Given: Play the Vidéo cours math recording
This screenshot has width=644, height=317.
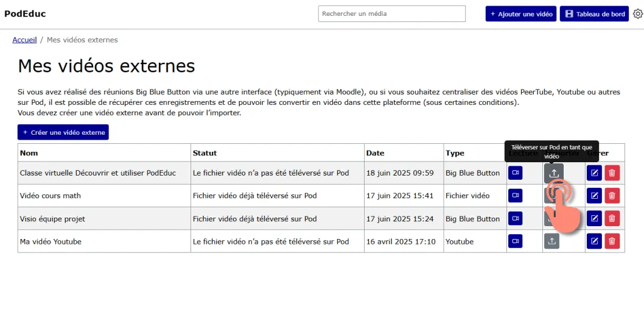Looking at the screenshot, I should tap(515, 196).
